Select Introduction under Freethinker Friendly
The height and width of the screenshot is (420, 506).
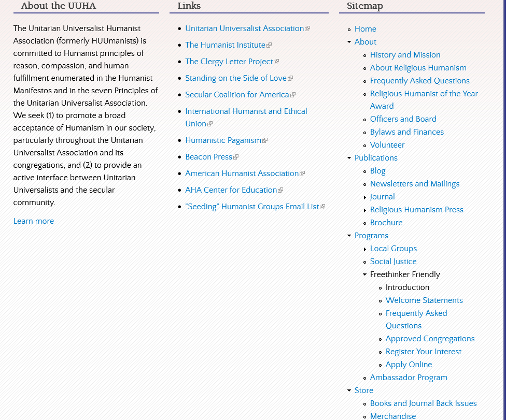(x=407, y=287)
